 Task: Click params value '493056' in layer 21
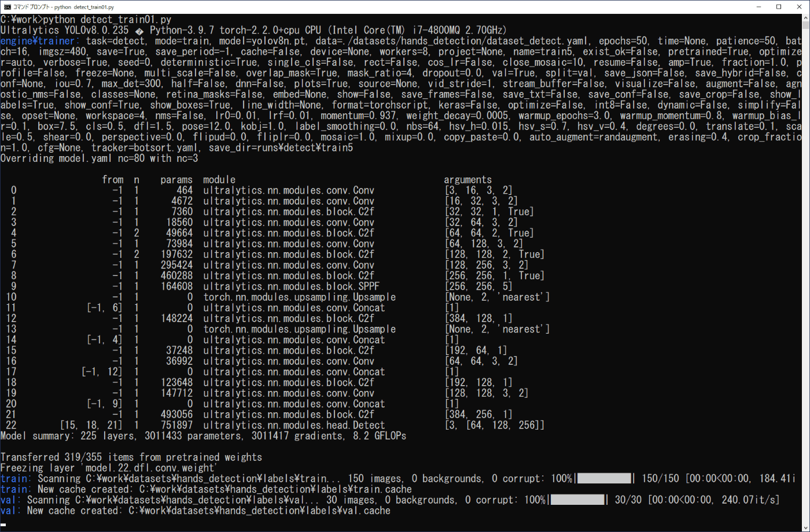[x=176, y=414]
